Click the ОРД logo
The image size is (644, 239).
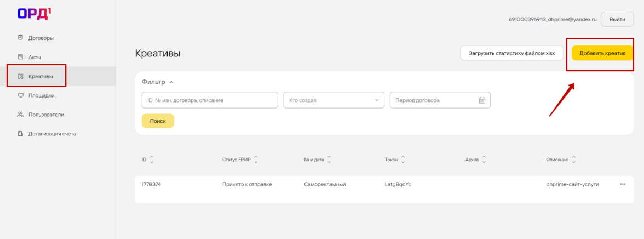click(34, 14)
